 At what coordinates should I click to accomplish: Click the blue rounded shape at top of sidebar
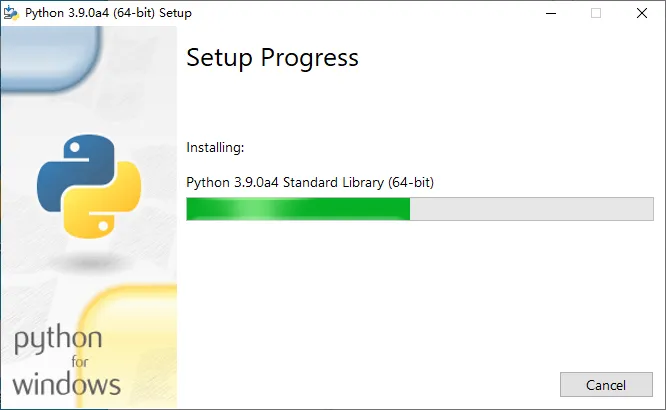50,57
